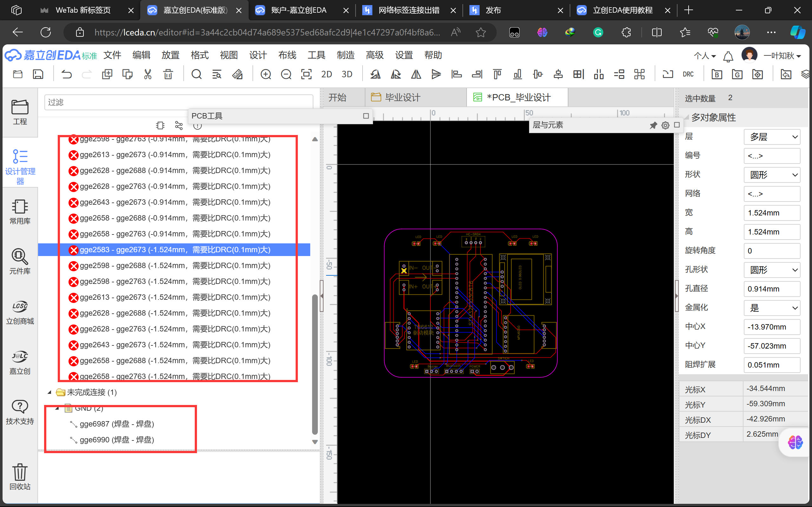Image resolution: width=812 pixels, height=507 pixels.
Task: Maximize the PCB工具 floating panel
Action: point(366,116)
